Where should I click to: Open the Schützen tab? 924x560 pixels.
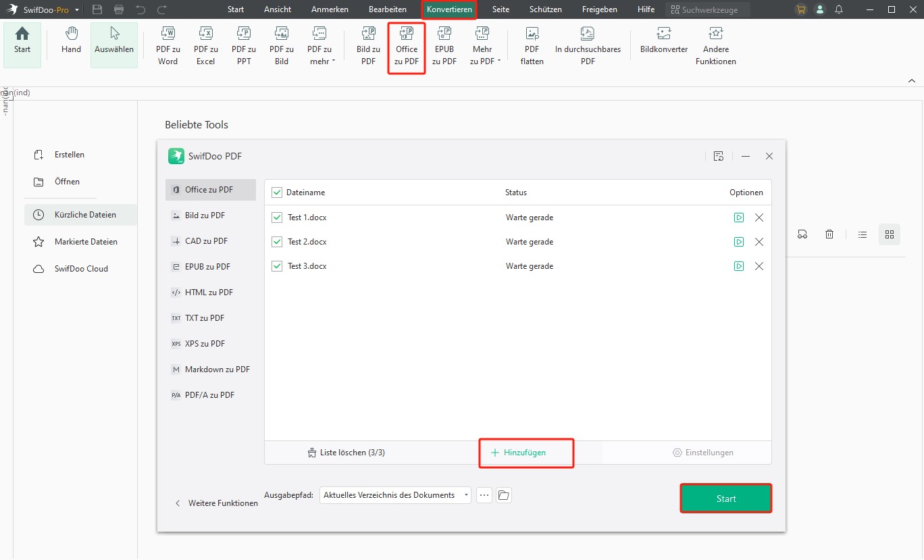click(546, 9)
